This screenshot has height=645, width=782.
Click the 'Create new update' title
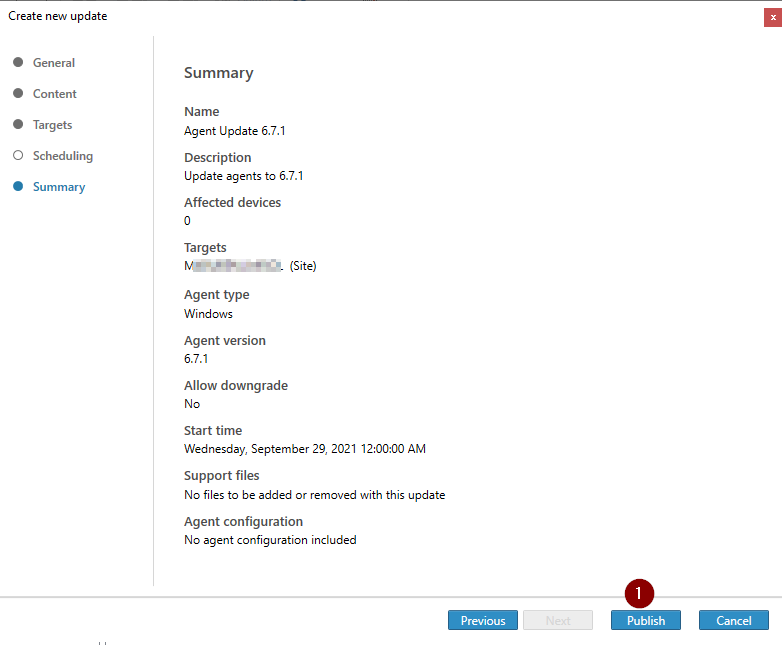pyautogui.click(x=58, y=16)
